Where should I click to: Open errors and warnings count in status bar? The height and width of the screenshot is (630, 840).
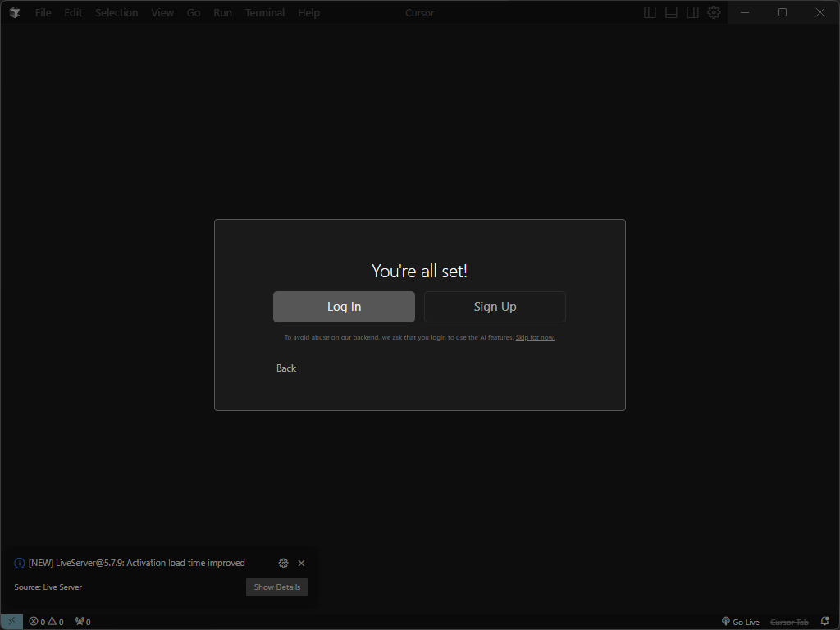tap(46, 622)
